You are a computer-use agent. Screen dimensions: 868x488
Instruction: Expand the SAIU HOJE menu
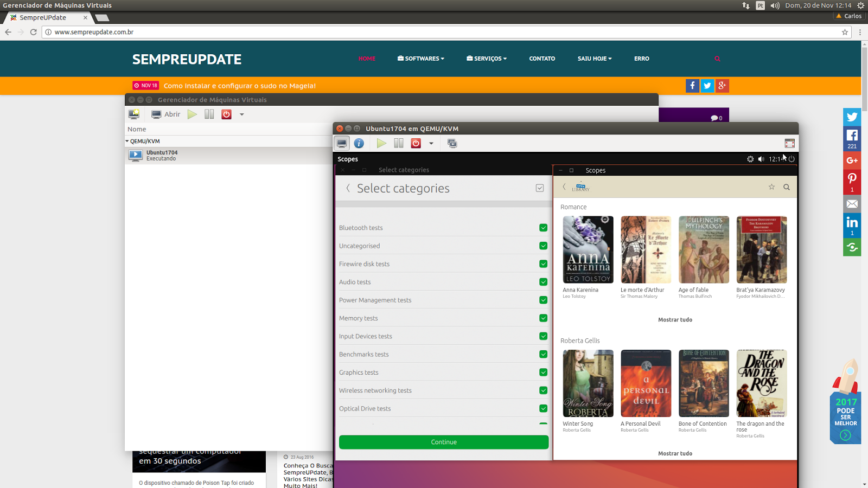coord(595,59)
